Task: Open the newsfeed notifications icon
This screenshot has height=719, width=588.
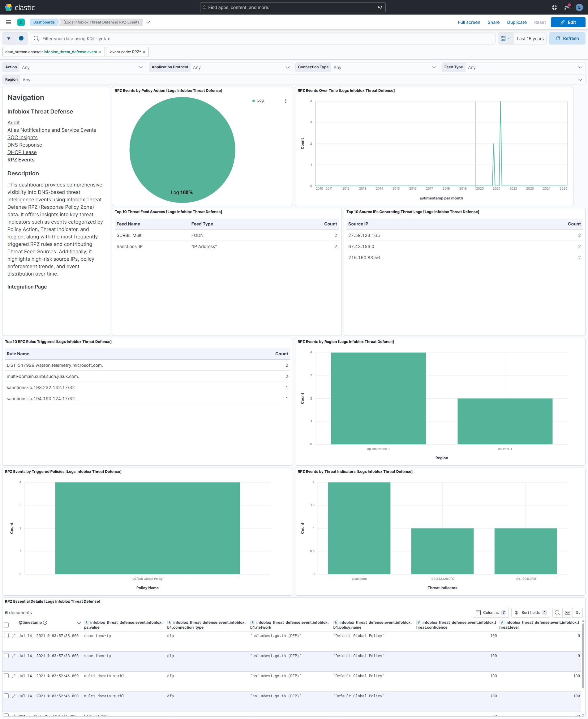Action: [x=567, y=7]
